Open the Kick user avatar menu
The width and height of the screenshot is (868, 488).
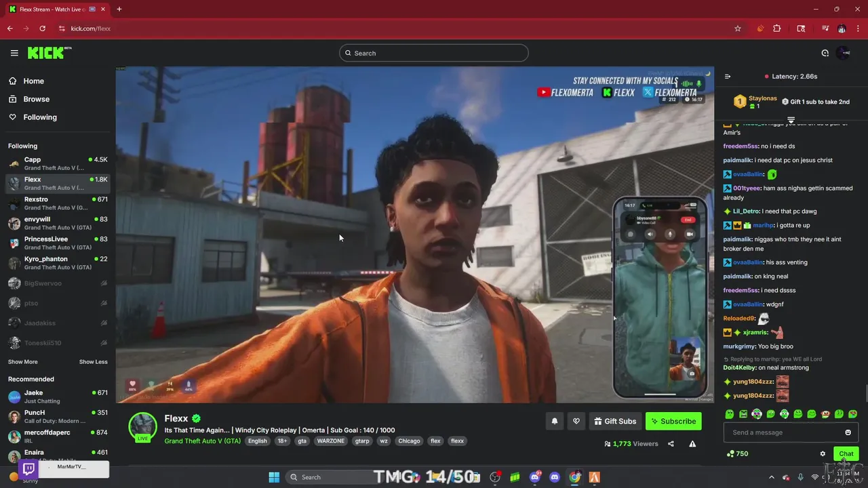(843, 53)
